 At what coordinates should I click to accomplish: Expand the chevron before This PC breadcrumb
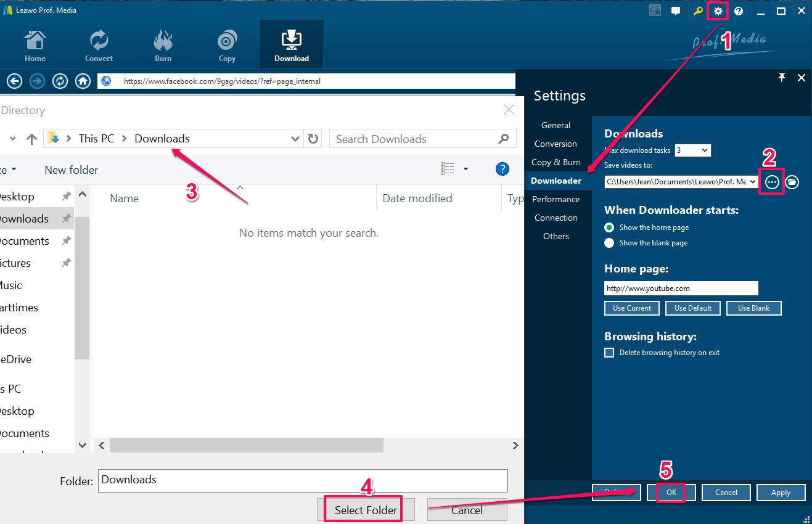(68, 139)
